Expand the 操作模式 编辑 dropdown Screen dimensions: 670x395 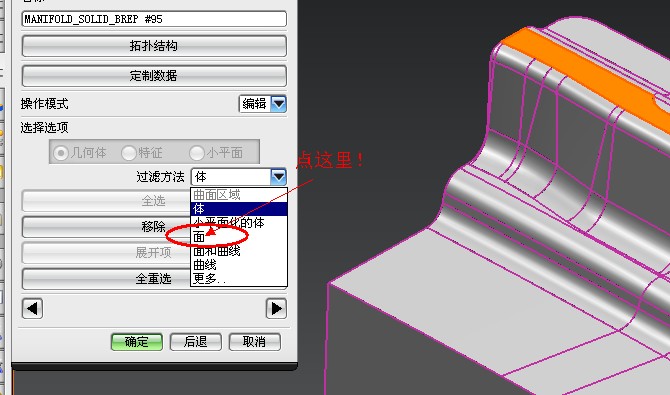pos(279,104)
